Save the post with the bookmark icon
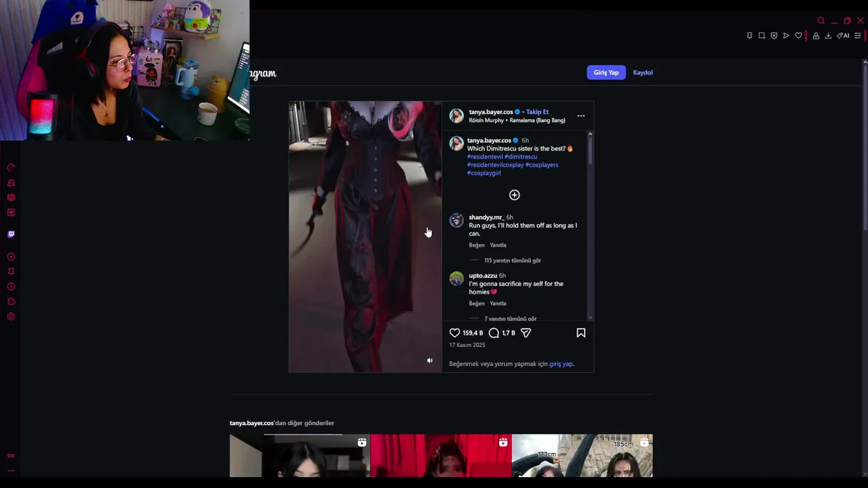This screenshot has width=868, height=488. 580,333
